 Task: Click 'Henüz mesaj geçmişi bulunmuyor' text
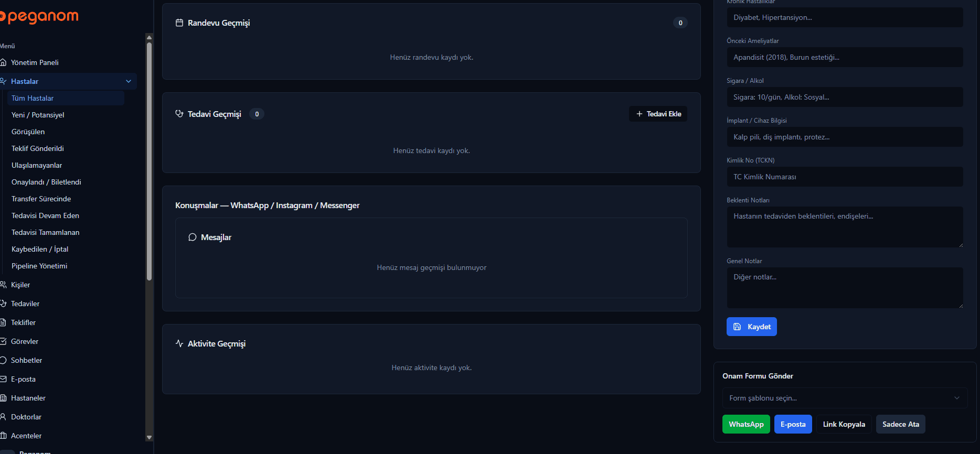[431, 267]
